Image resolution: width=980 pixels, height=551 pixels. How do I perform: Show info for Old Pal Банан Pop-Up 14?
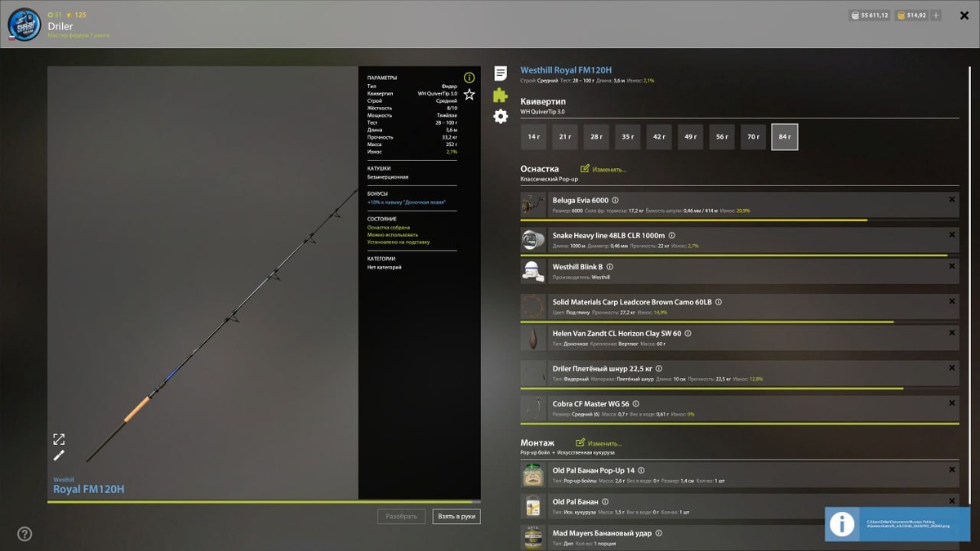click(641, 470)
